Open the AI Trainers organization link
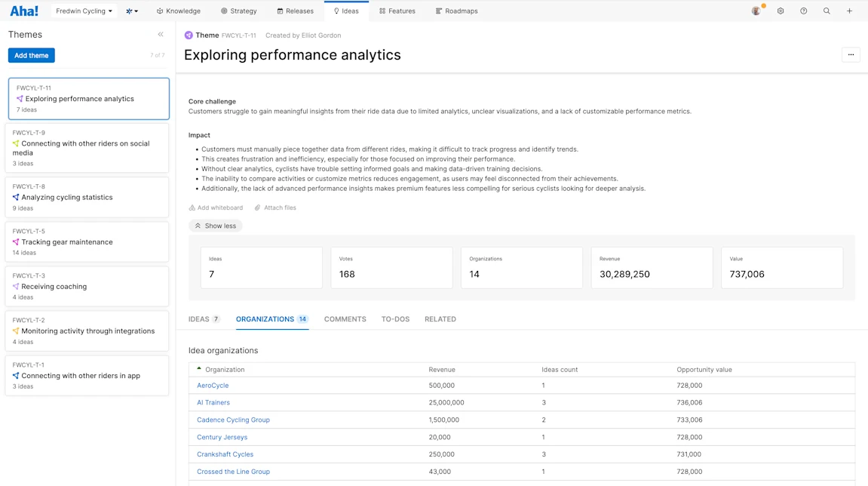The height and width of the screenshot is (486, 868). click(213, 402)
